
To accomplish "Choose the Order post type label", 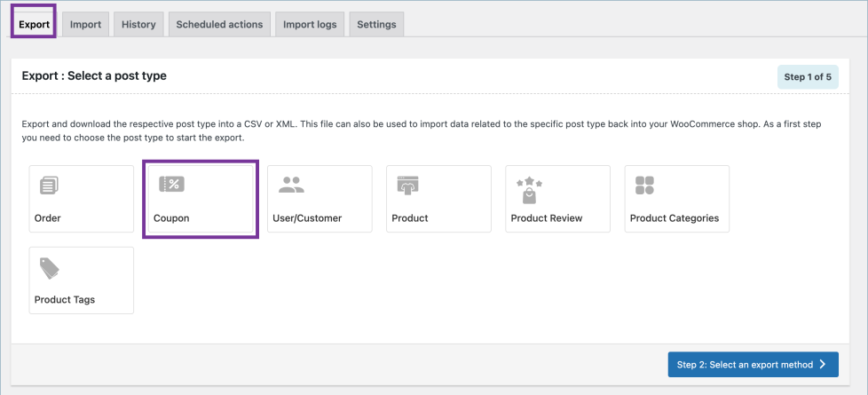I will (x=48, y=217).
